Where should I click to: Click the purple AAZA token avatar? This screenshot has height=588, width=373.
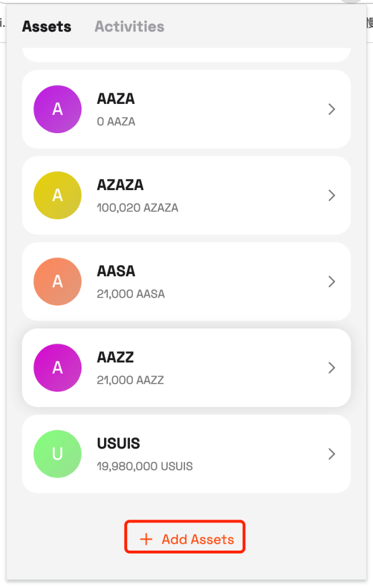(57, 109)
